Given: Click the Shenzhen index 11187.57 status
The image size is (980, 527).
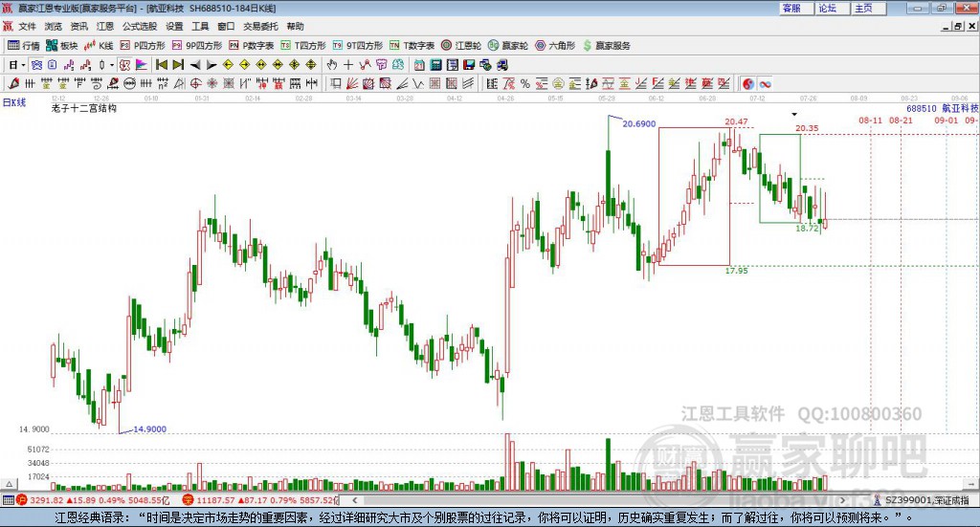Looking at the screenshot, I should [x=260, y=500].
